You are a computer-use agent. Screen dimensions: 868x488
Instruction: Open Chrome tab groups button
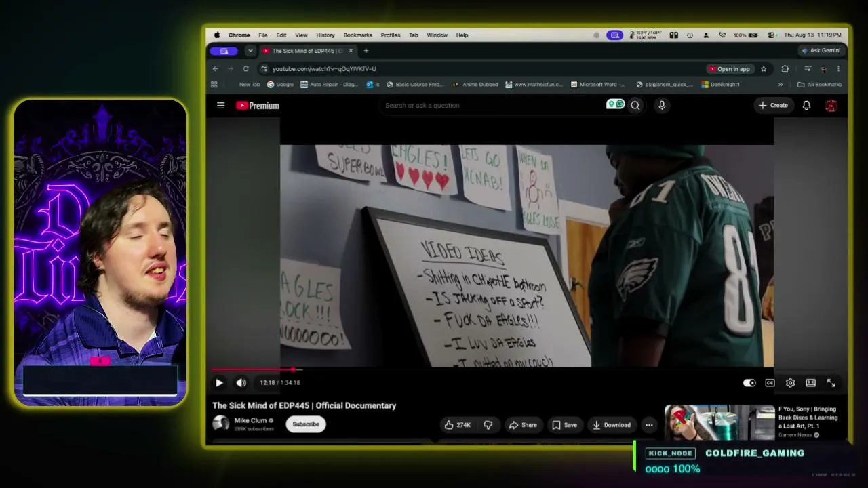click(x=224, y=51)
